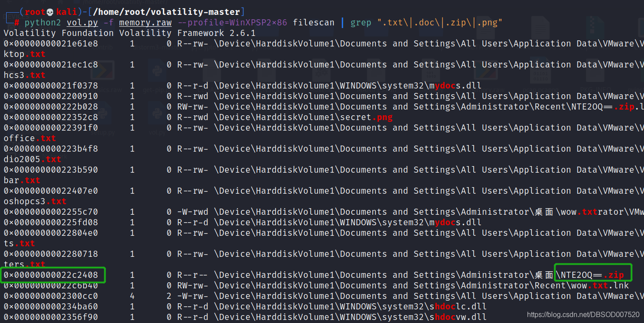Screen dimensions: 644x323
Task: Click the wrapped ktop.txt line
Action: [x=25, y=54]
